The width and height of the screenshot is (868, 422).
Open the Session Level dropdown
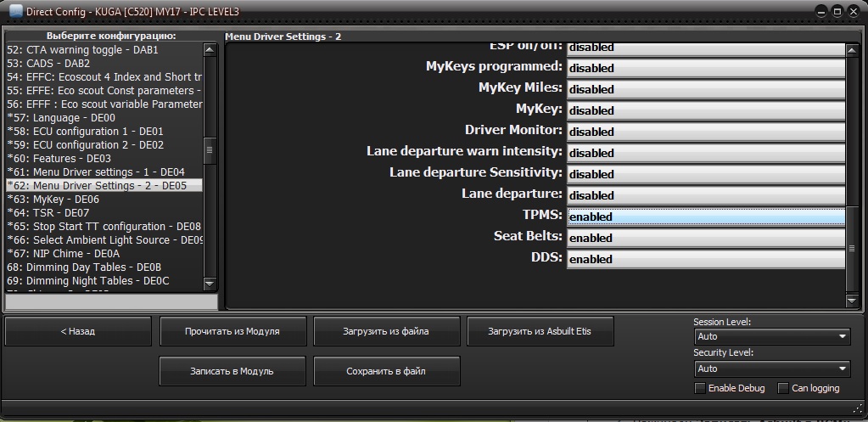coord(771,336)
